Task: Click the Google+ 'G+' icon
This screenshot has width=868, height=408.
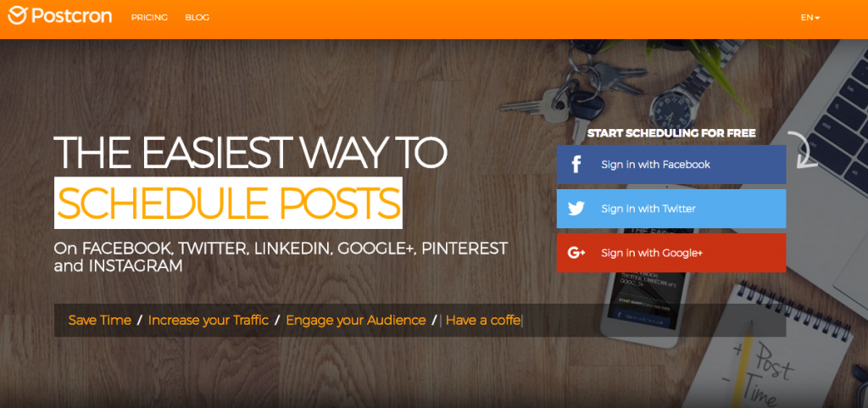Action: pos(576,253)
